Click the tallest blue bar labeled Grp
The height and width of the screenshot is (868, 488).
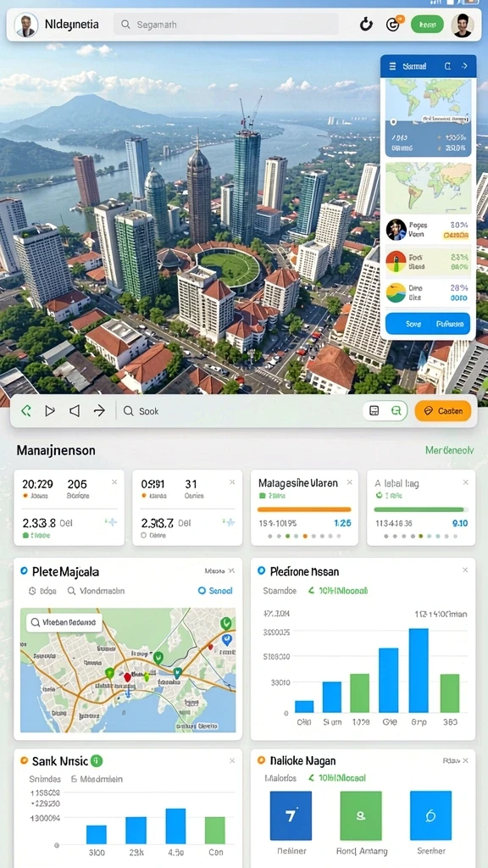[419, 670]
